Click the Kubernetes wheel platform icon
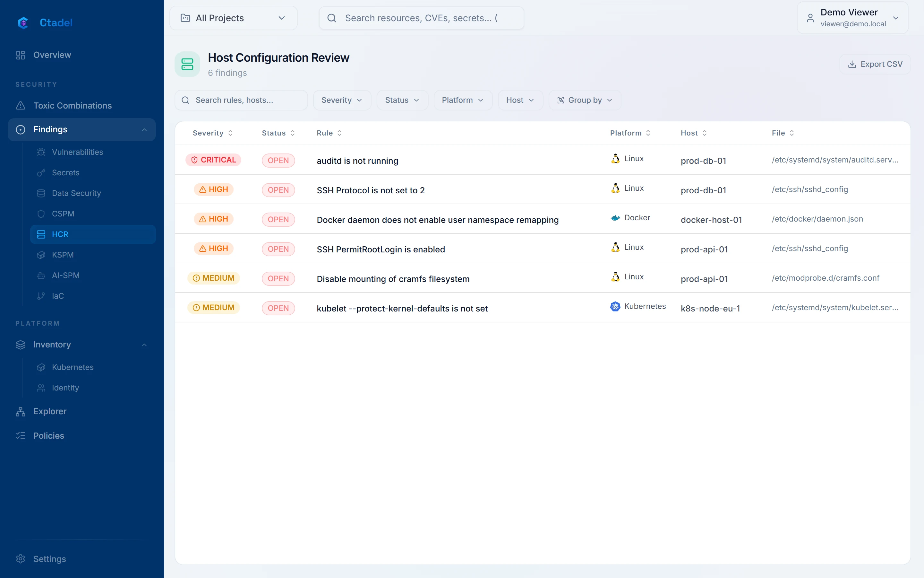924x578 pixels. click(x=615, y=307)
